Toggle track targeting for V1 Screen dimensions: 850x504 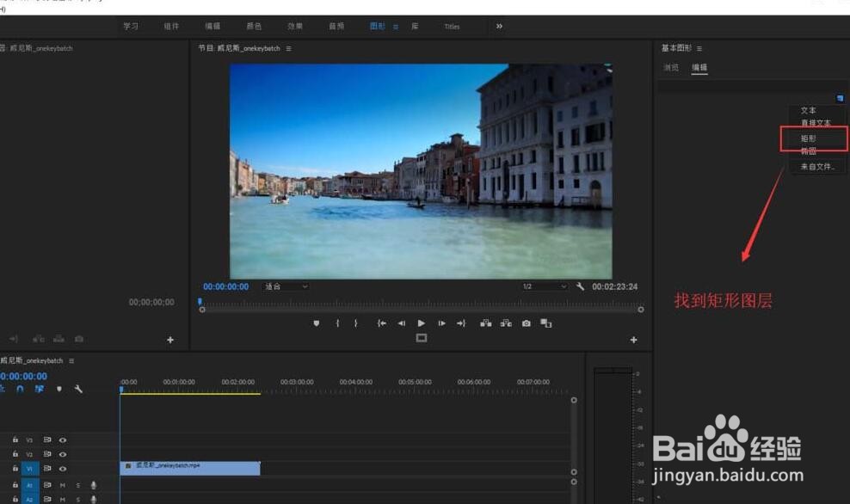click(30, 468)
